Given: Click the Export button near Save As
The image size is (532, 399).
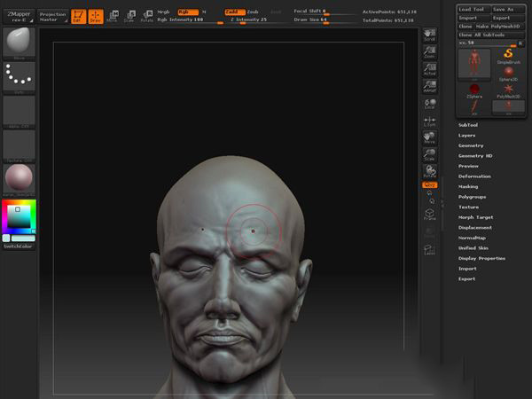Looking at the screenshot, I should pos(508,18).
